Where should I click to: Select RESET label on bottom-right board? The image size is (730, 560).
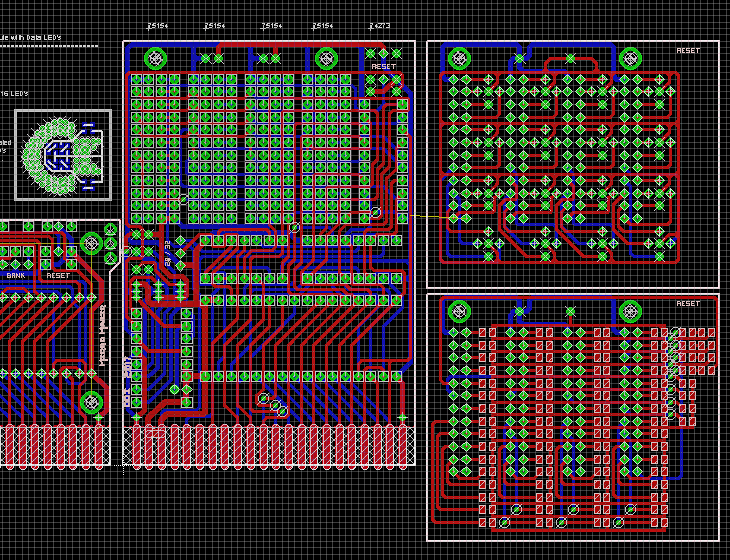coord(688,303)
